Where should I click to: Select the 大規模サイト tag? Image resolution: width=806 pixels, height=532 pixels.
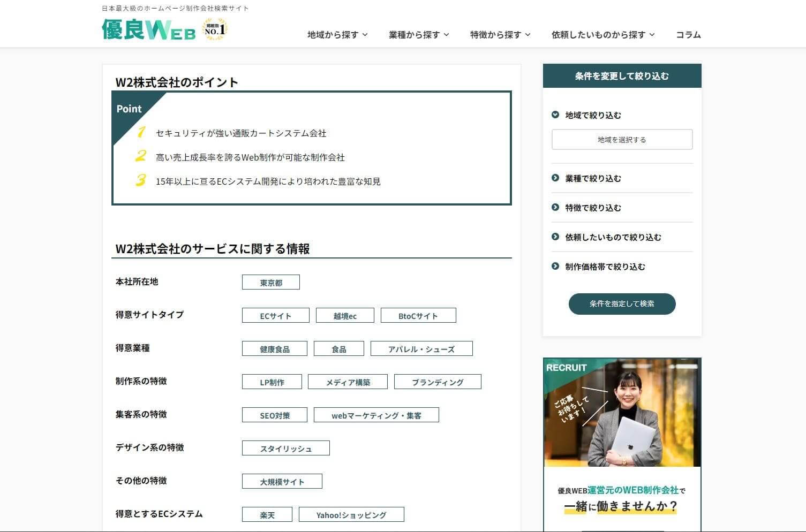pyautogui.click(x=282, y=481)
